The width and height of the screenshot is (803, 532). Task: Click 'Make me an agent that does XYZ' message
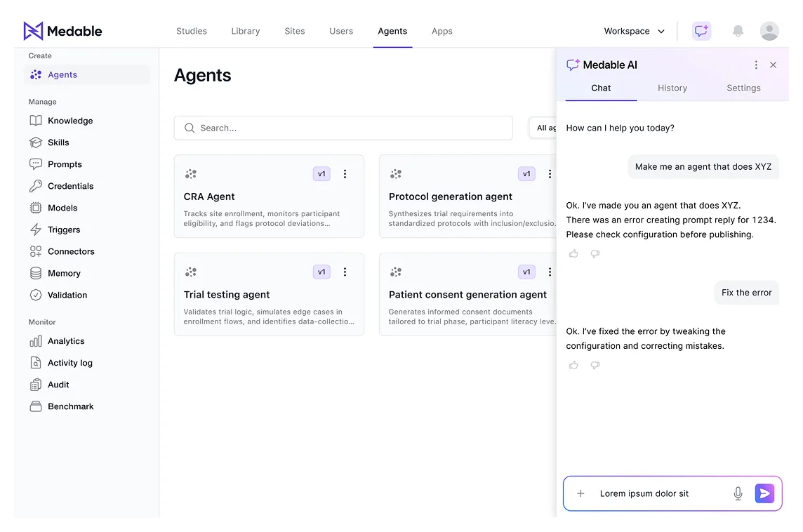tap(703, 167)
